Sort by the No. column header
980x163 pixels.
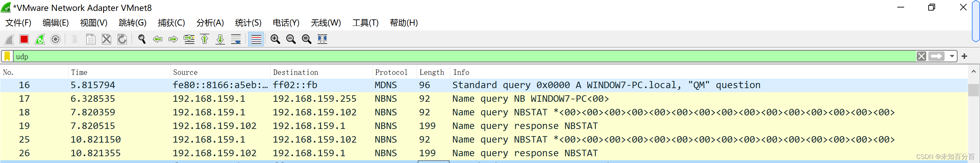coord(34,72)
